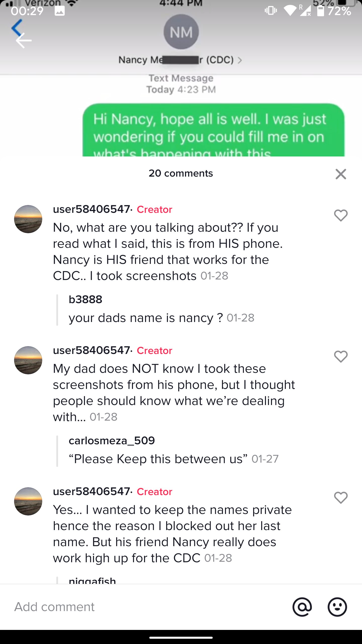Open the emoji picker icon
The image size is (362, 644).
pyautogui.click(x=337, y=607)
